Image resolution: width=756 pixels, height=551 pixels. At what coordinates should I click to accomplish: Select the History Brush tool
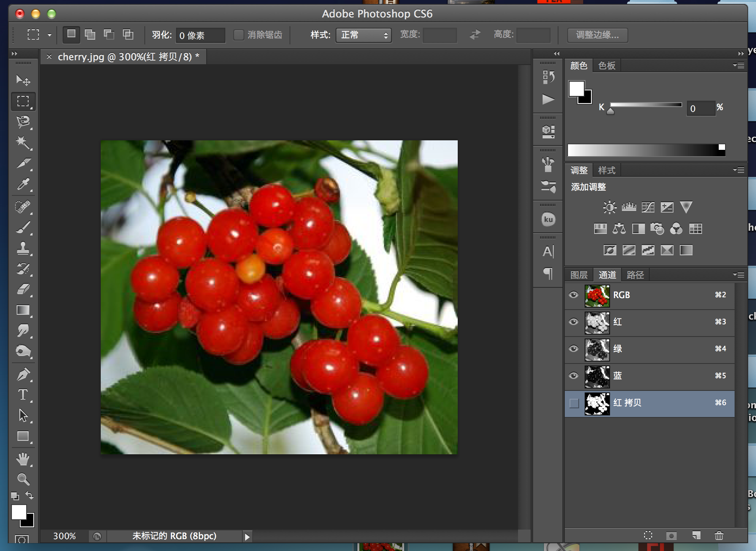pos(23,269)
